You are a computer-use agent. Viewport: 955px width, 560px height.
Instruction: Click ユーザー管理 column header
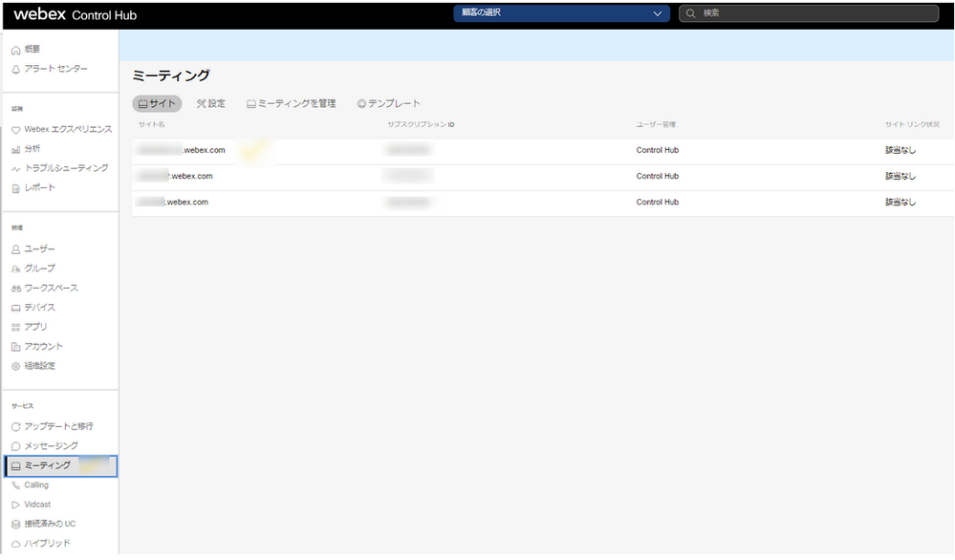(656, 125)
